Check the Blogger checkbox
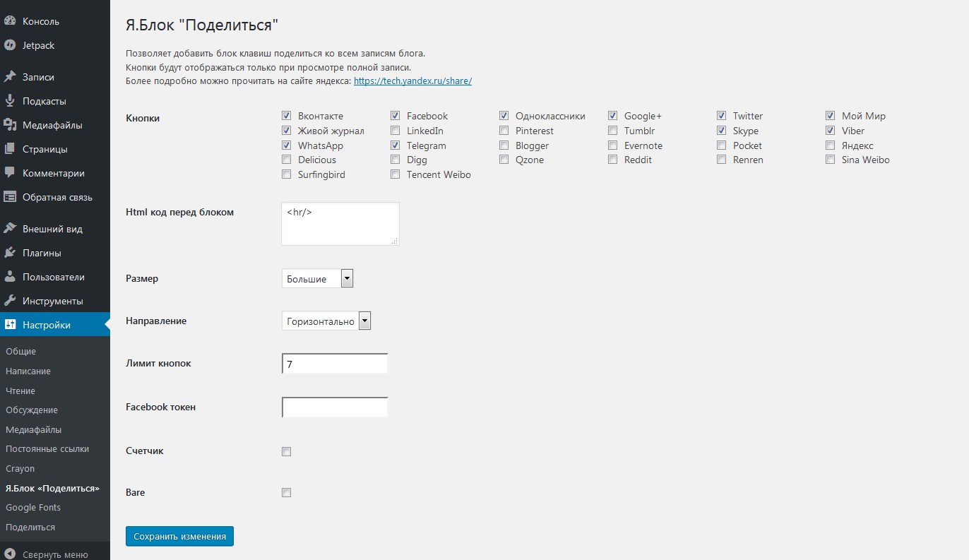Viewport: 969px width, 560px height. (x=504, y=145)
